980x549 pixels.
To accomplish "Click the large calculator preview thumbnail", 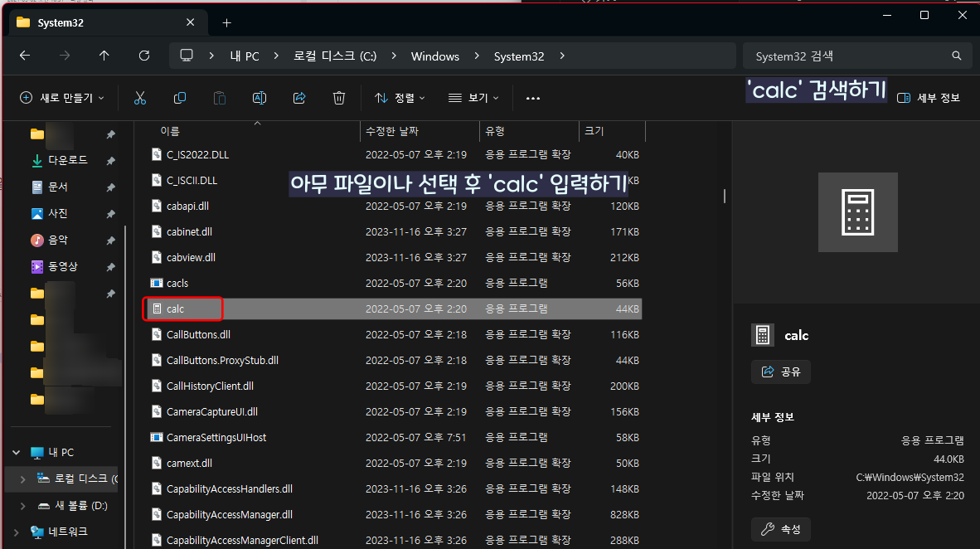I will click(857, 212).
